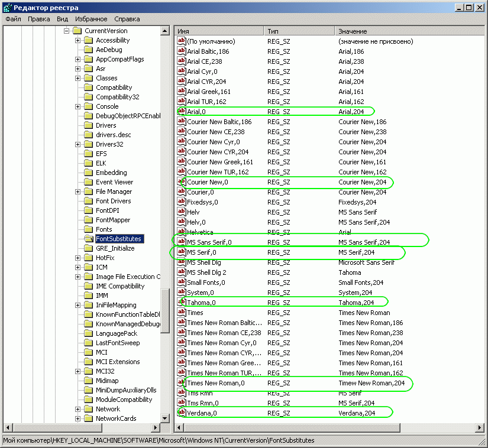
Task: Open the Файл menu
Action: pos(13,19)
